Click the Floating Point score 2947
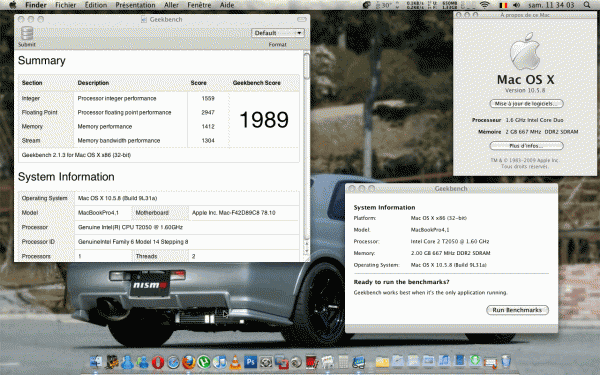Image resolution: width=600 pixels, height=375 pixels. pos(208,112)
